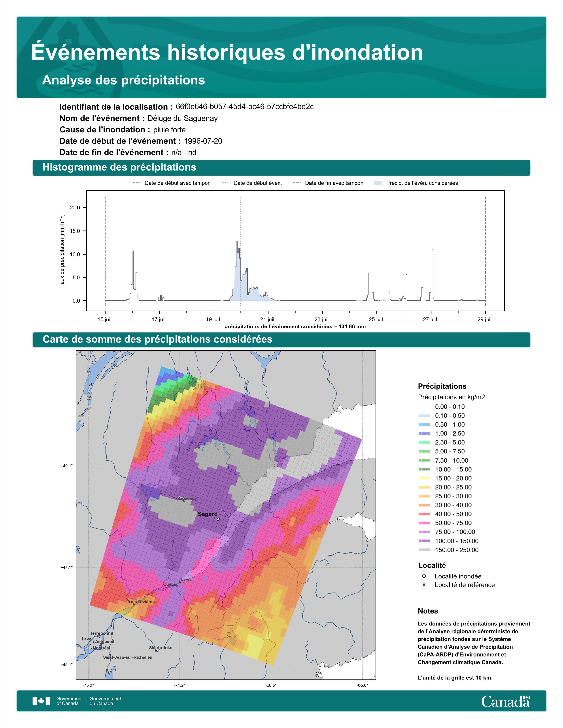This screenshot has width=563, height=728.
Task: Click the Localité inondée legend circle
Action: tap(424, 576)
